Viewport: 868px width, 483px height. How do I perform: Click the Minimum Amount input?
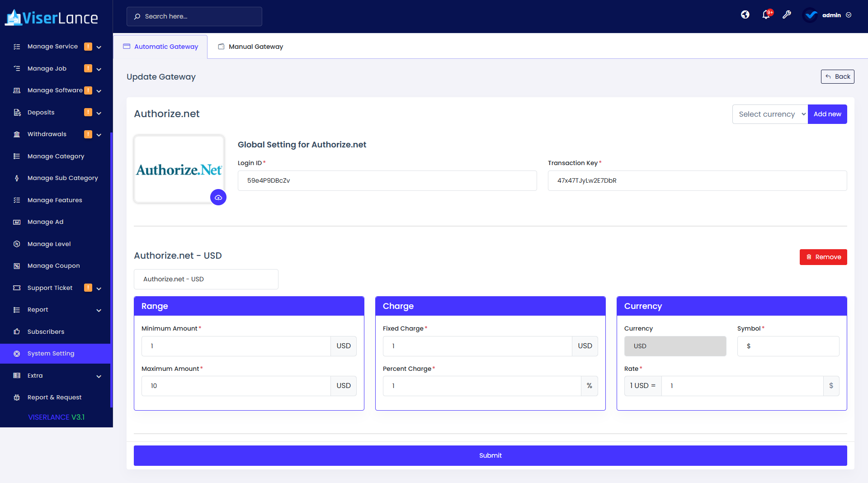click(x=236, y=346)
